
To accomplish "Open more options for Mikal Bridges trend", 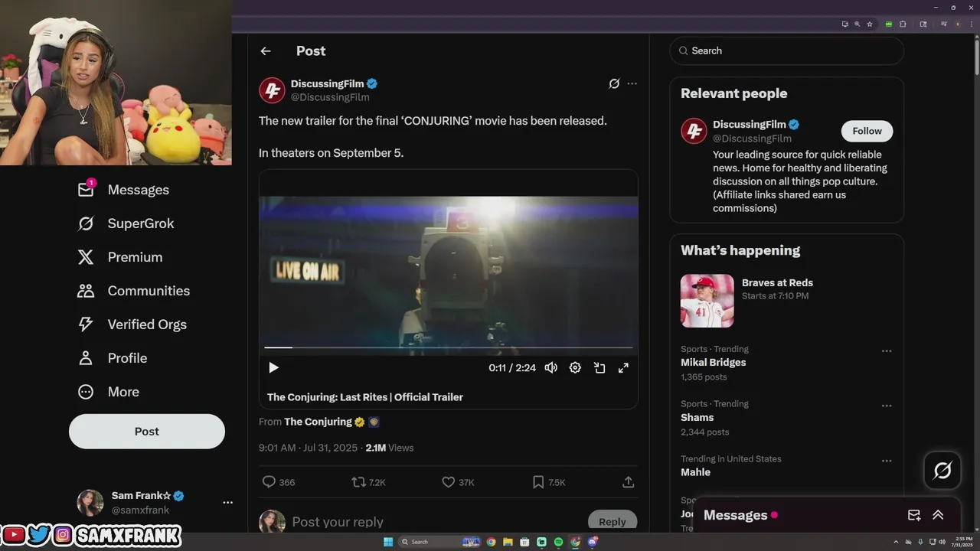I will coord(886,350).
